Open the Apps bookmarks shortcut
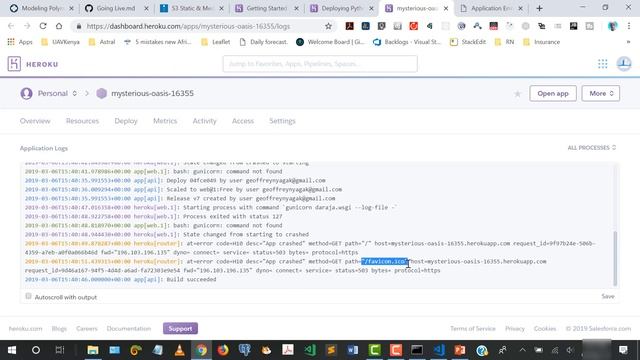The width and height of the screenshot is (640, 360). click(x=20, y=42)
